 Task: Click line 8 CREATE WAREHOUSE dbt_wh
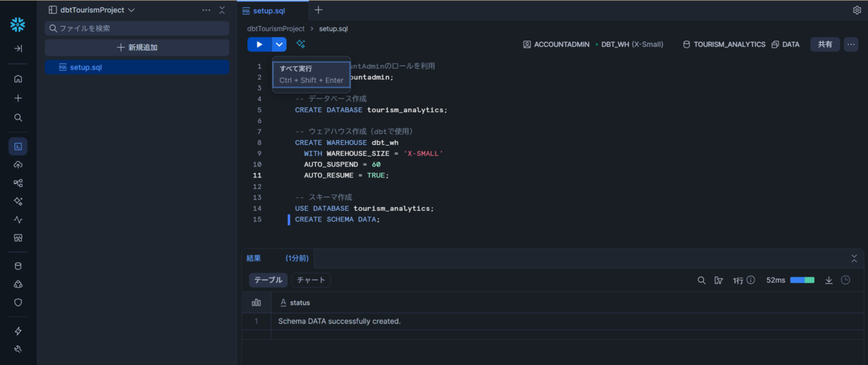point(346,143)
